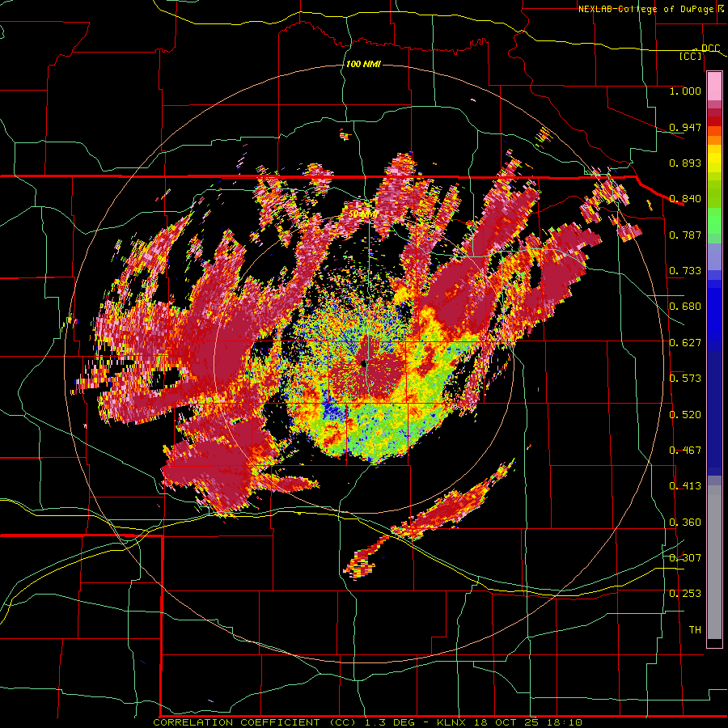
Task: Click the 0.627 scale value
Action: [685, 343]
